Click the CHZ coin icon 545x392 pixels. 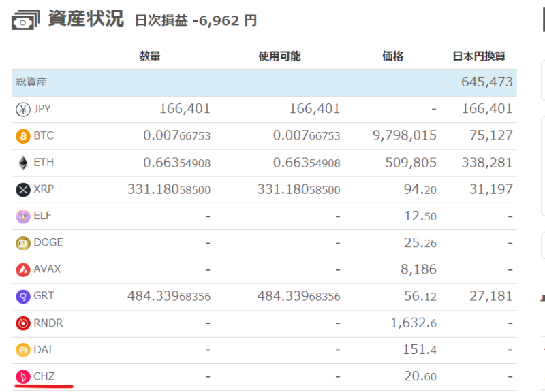pos(23,377)
